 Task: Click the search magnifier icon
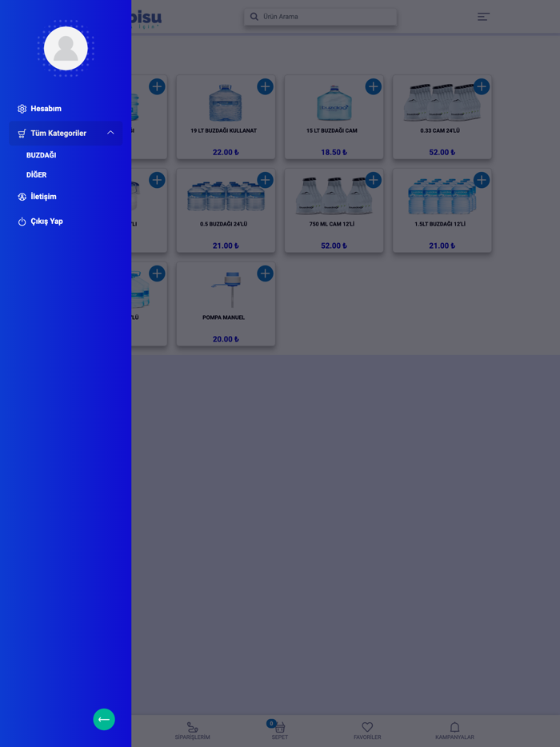[254, 17]
